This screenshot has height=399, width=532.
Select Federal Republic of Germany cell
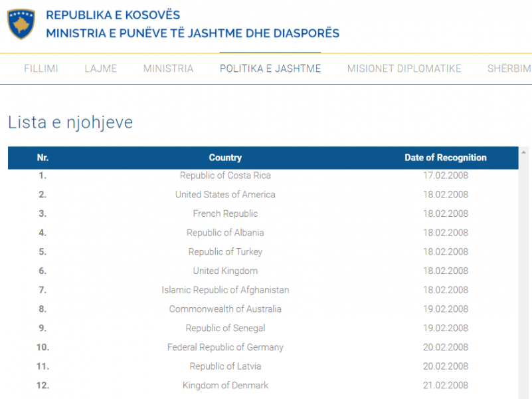tap(225, 347)
